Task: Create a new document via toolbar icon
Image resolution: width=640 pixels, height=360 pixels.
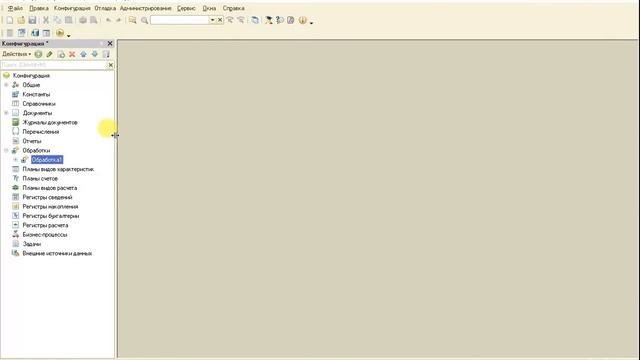Action: 10,20
